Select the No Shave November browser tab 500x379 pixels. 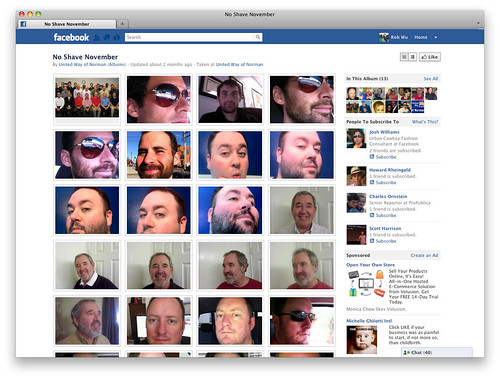(67, 24)
